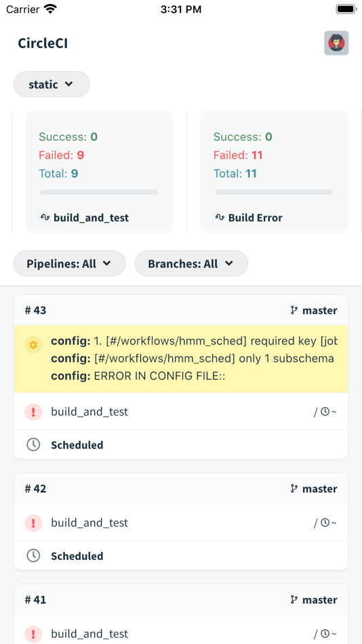Open build_and_test workflow in pipeline 42
The width and height of the screenshot is (362, 644).
pos(89,523)
